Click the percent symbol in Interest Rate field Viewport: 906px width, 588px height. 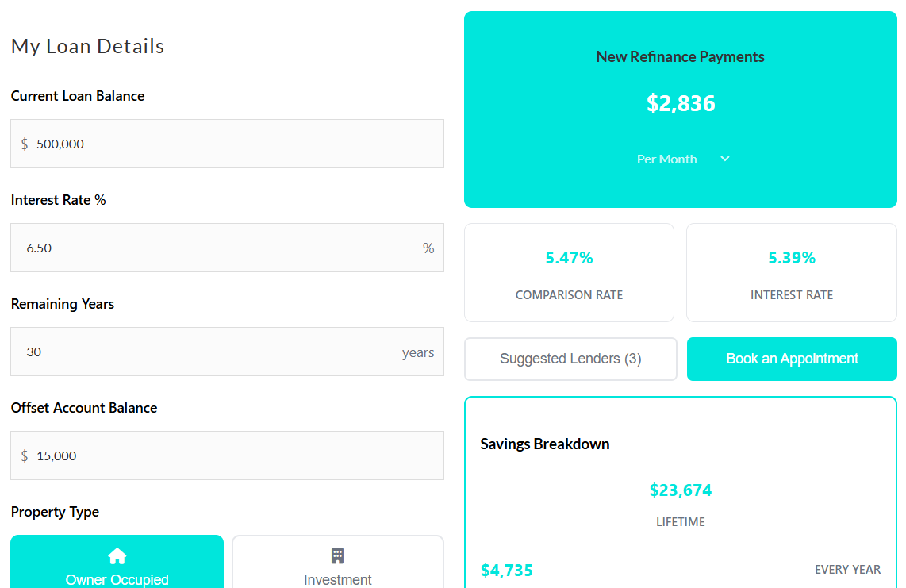pyautogui.click(x=428, y=248)
